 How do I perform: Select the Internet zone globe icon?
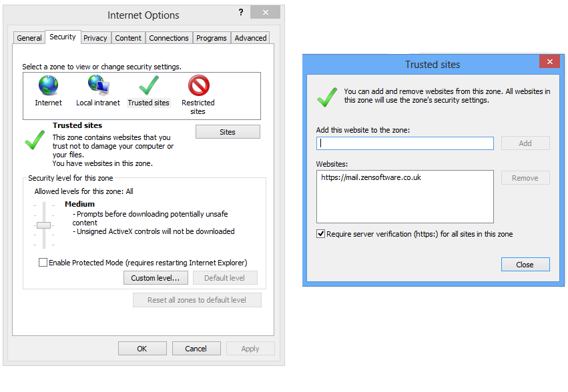coord(48,85)
